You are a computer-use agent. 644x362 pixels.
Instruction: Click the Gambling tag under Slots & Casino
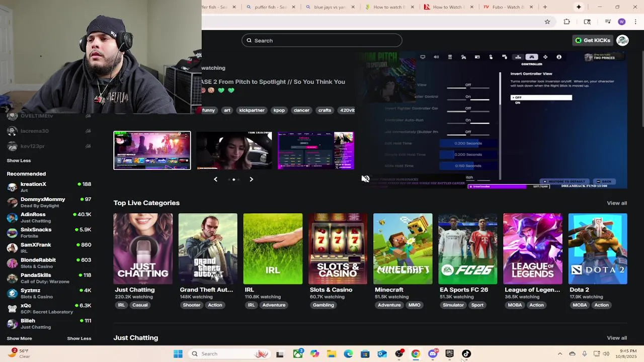click(x=323, y=305)
